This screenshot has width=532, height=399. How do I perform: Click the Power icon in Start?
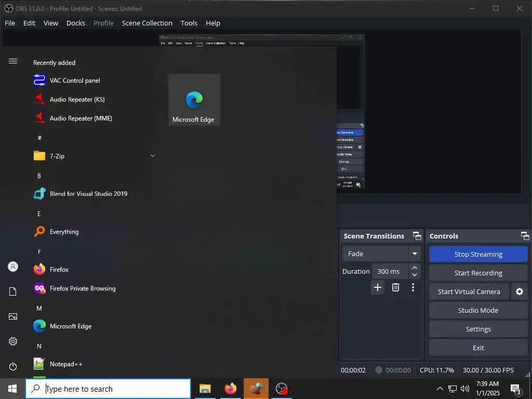[13, 366]
